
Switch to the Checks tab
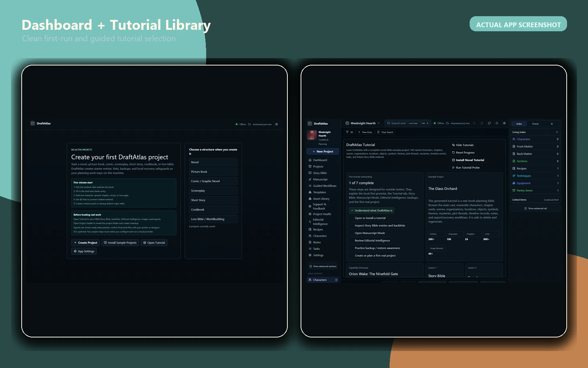(x=535, y=124)
